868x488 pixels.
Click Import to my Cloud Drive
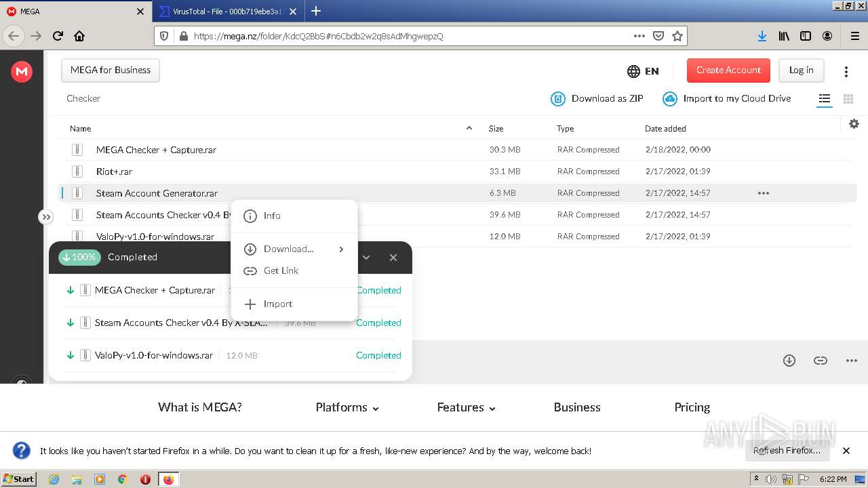pyautogui.click(x=727, y=98)
